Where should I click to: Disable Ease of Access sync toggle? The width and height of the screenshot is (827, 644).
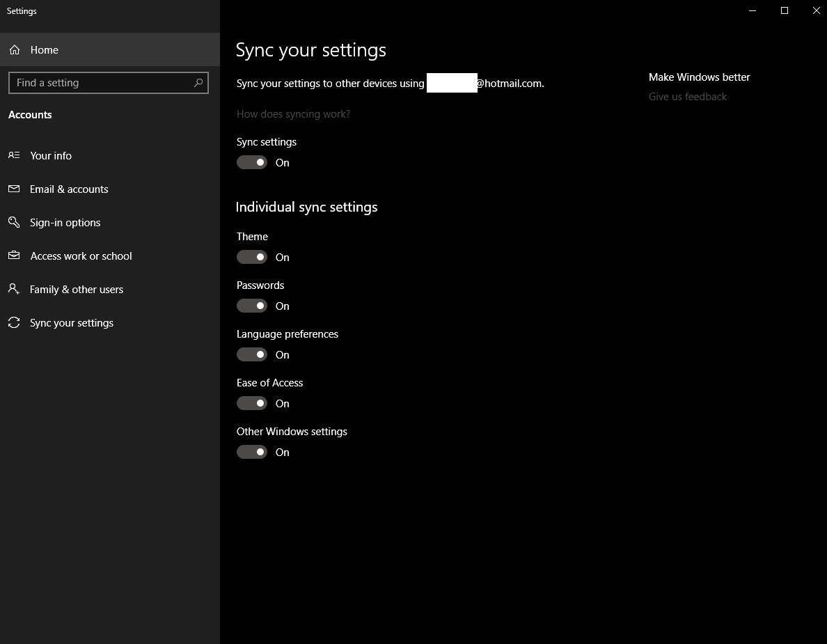252,403
